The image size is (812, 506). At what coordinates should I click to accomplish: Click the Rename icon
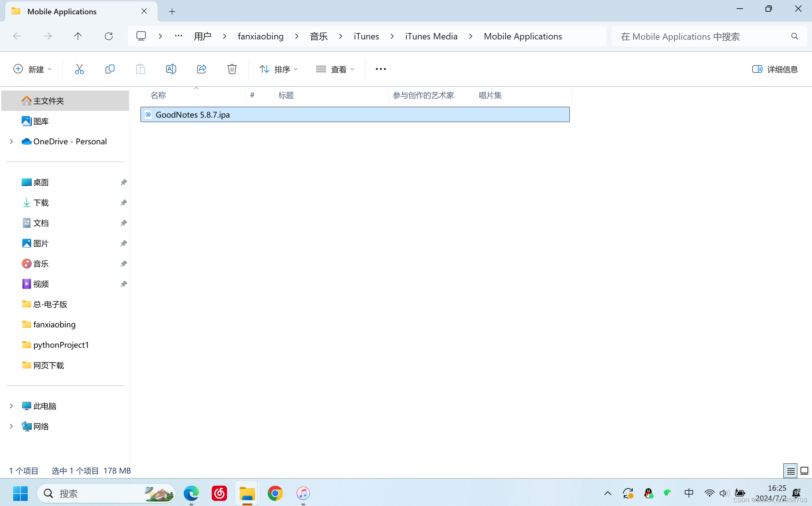click(171, 69)
